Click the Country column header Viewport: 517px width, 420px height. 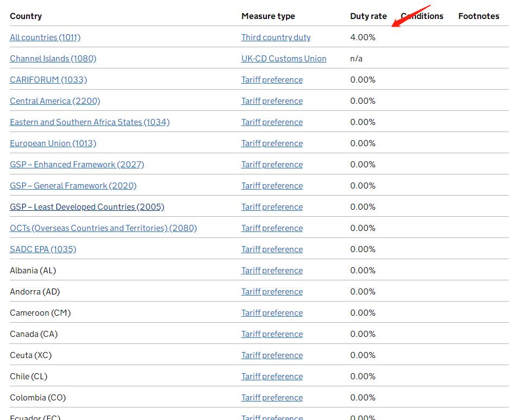click(x=26, y=16)
